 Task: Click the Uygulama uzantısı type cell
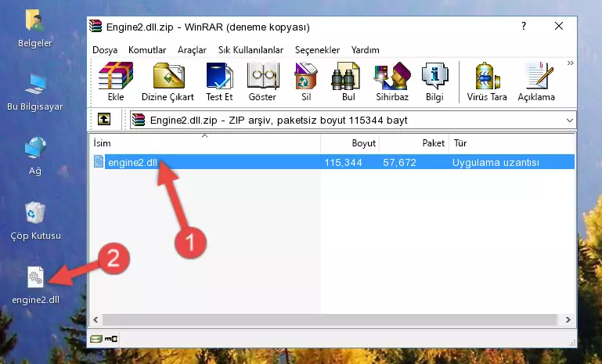496,162
